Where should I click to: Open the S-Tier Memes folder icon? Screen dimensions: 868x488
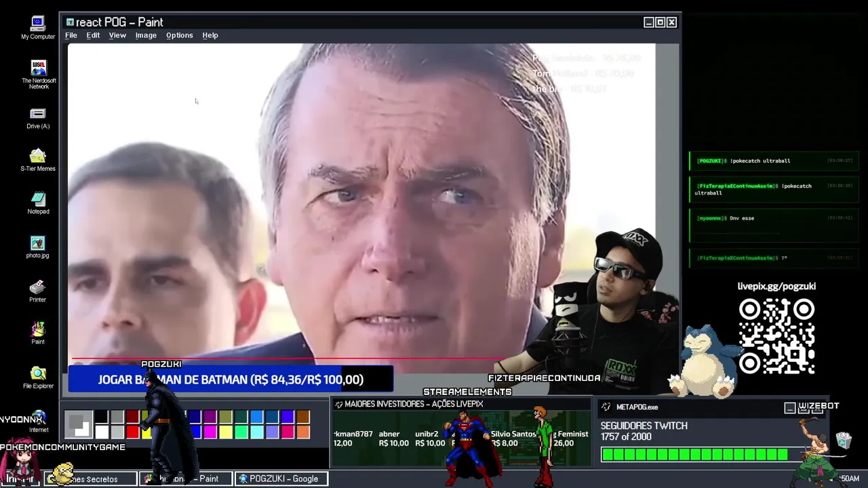(38, 160)
